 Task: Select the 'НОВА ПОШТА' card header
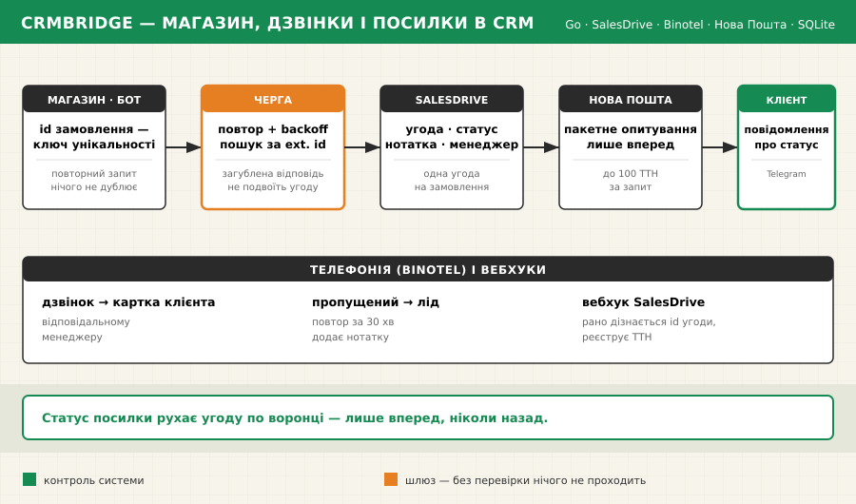click(x=631, y=100)
